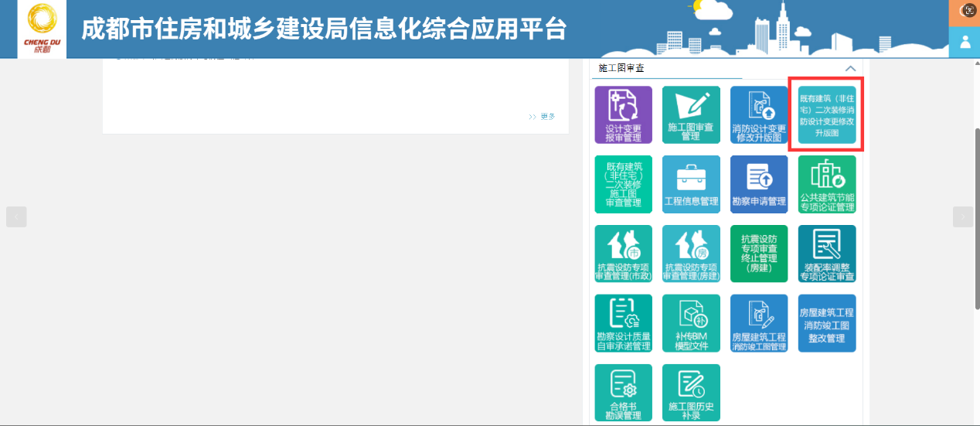Open 消防设计变更修改升版图 tile
The image size is (980, 426).
coord(759,114)
